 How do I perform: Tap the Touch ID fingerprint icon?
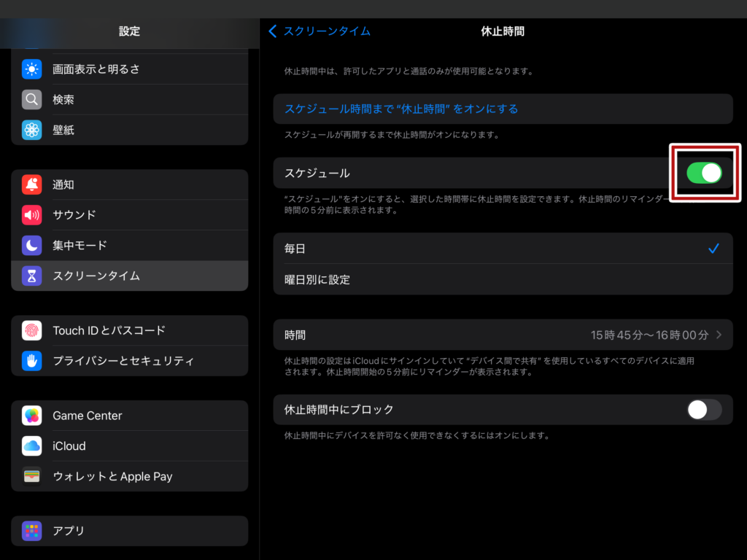tap(31, 330)
